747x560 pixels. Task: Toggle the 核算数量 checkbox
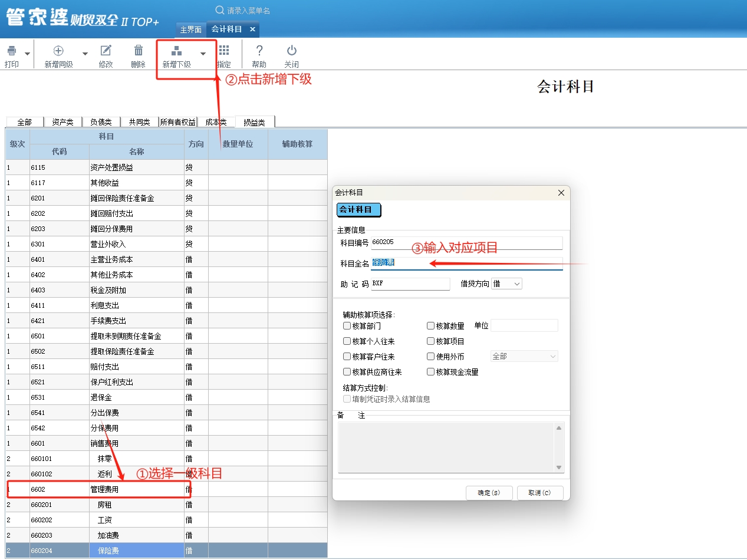coord(431,326)
